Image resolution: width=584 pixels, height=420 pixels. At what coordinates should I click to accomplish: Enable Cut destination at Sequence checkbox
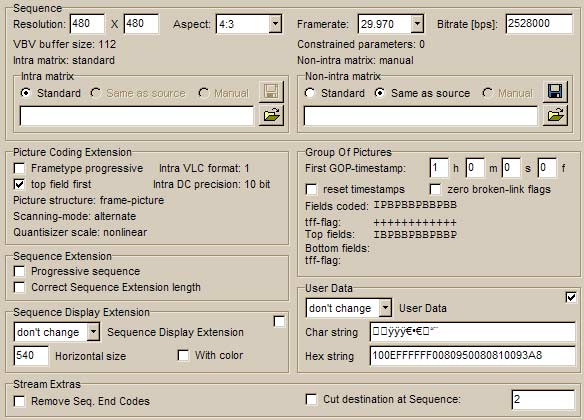coord(311,400)
